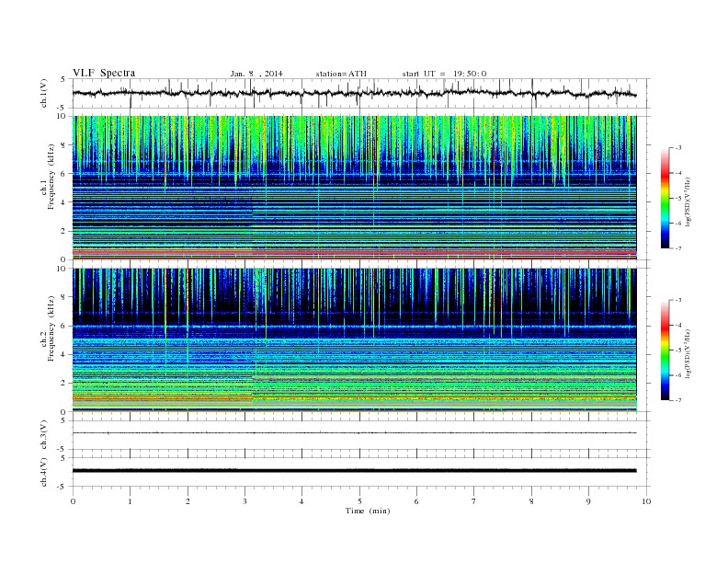
Task: Click the ch.4 thick black trace
Action: point(354,471)
